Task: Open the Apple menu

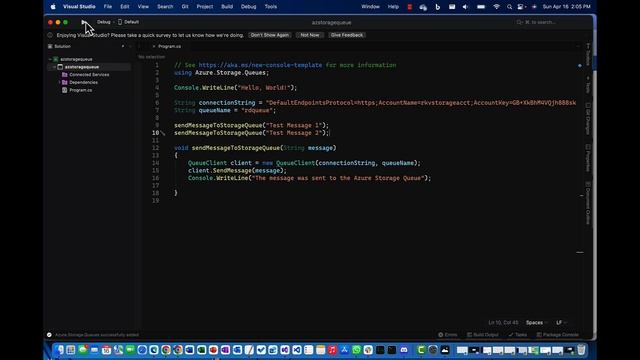Action: coord(53,7)
